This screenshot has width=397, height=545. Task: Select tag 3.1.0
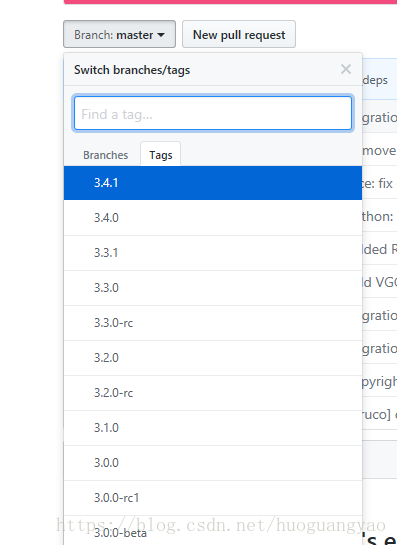click(x=213, y=428)
